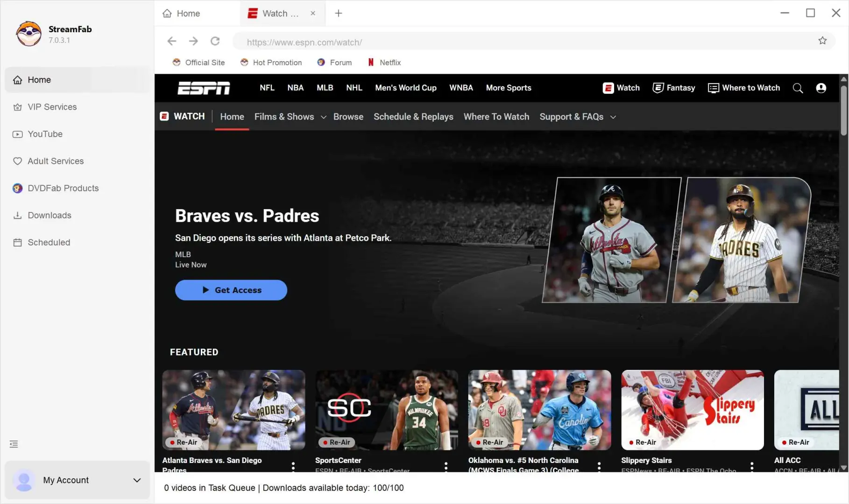This screenshot has width=849, height=504.
Task: Select Browse in Watch sub-navigation
Action: 348,117
